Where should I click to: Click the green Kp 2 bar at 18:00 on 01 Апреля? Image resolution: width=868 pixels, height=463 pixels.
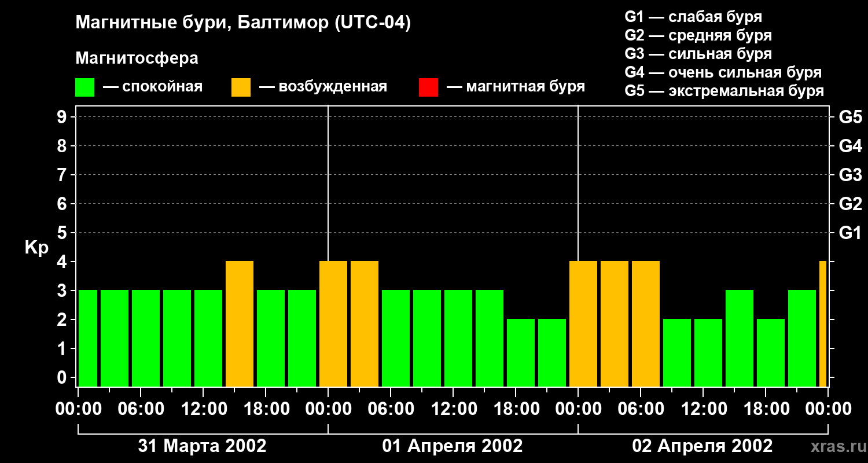(x=521, y=353)
